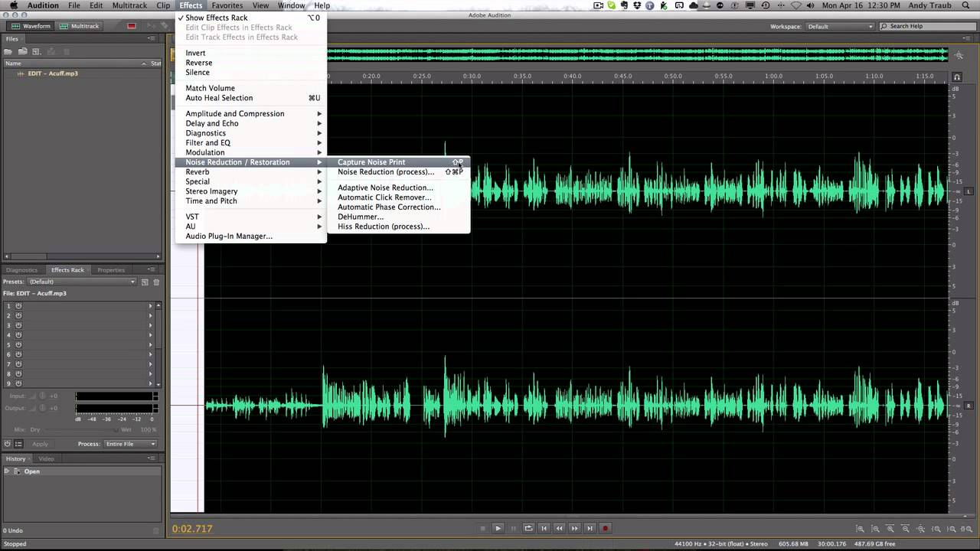Toggle main effects rack power button

click(8, 444)
